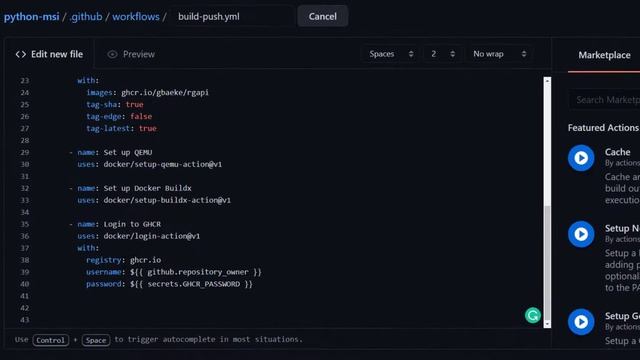The width and height of the screenshot is (640, 360).
Task: Click the scrollbar down arrow
Action: click(547, 324)
